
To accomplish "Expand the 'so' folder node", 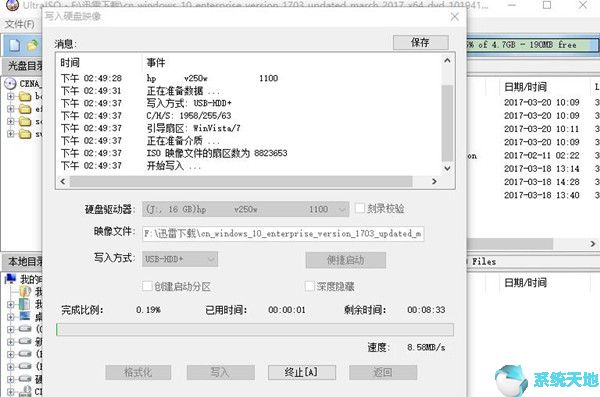I will pos(11,121).
